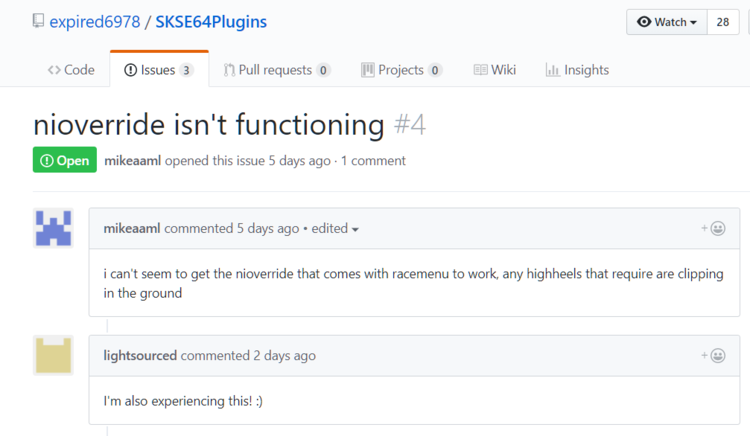
Task: Click the Insights bar chart icon
Action: click(552, 70)
